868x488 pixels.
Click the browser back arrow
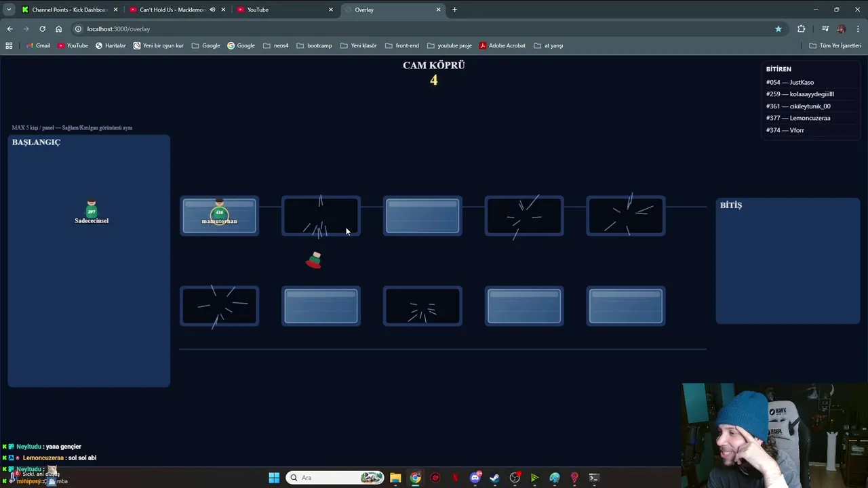click(x=9, y=29)
